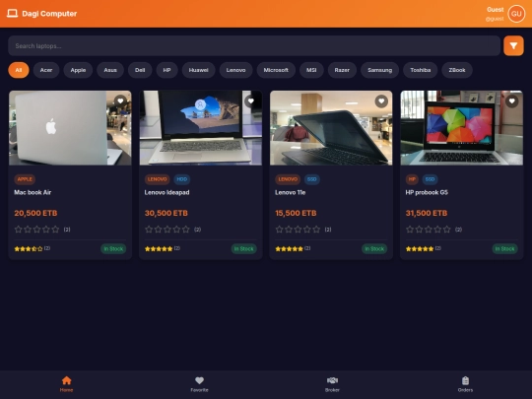Image resolution: width=532 pixels, height=399 pixels.
Task: Click the SSD tag on Lenovo 11e
Action: [311, 179]
